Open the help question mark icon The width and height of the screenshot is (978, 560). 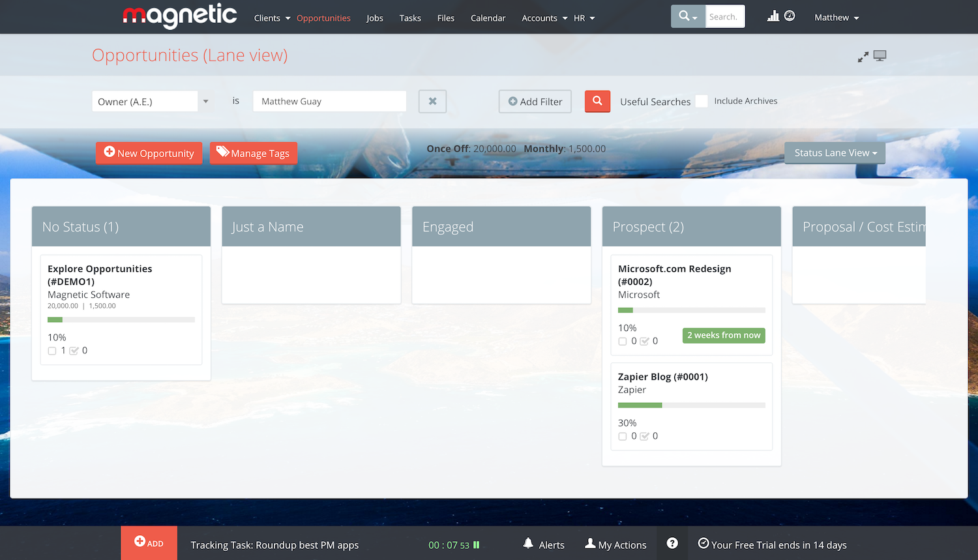(x=672, y=543)
